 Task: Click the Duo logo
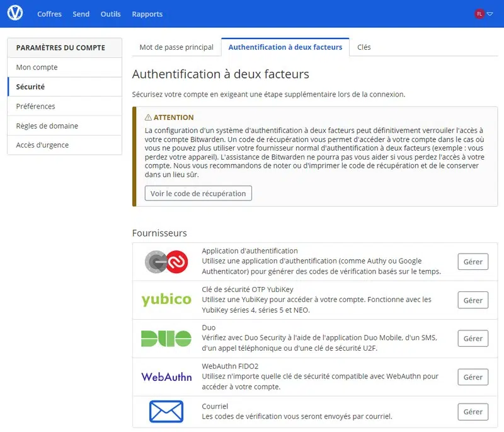166,339
